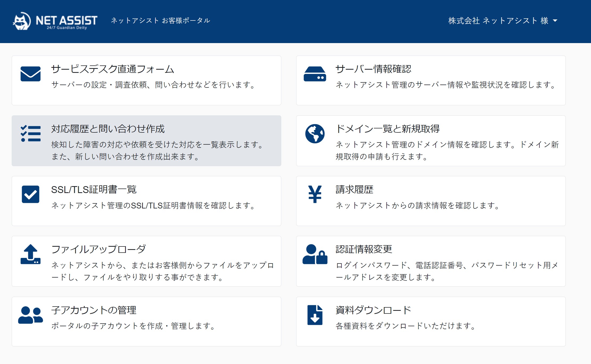Viewport: 591px width, 364px height.
Task: Click description ポータルの子アカウントを作成・管理します
Action: 134,326
